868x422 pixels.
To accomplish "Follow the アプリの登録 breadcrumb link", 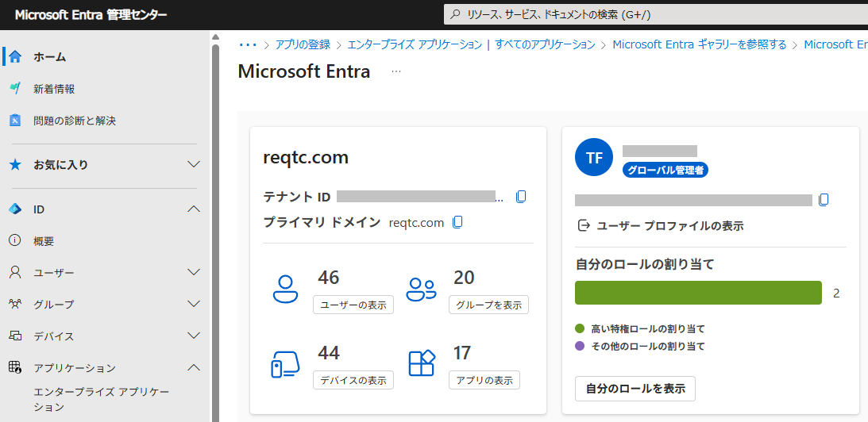I will 303,44.
